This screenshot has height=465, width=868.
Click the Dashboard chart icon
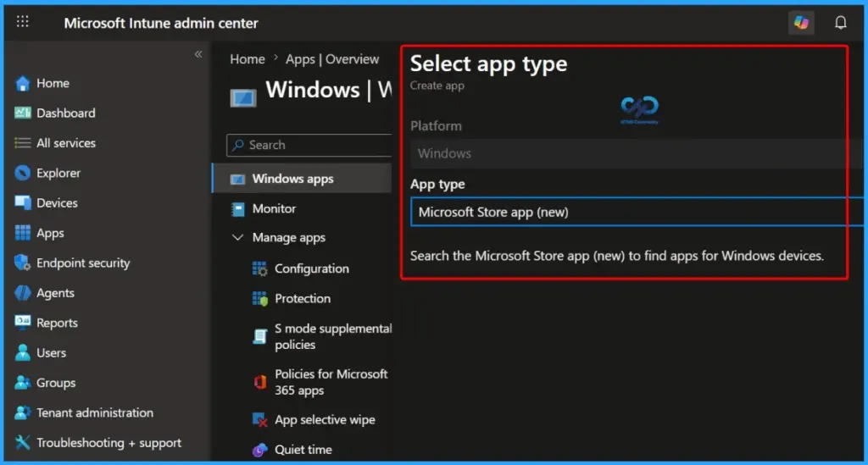coord(23,113)
